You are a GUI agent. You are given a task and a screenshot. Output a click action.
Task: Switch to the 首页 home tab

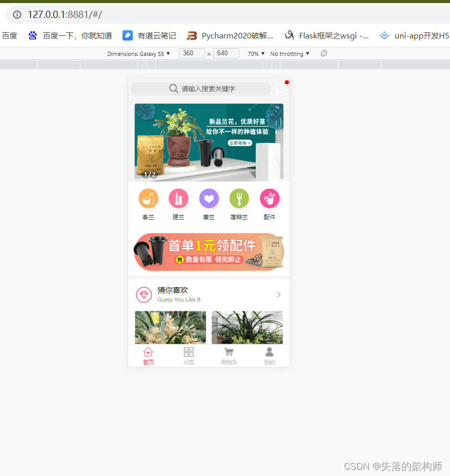[x=148, y=355]
